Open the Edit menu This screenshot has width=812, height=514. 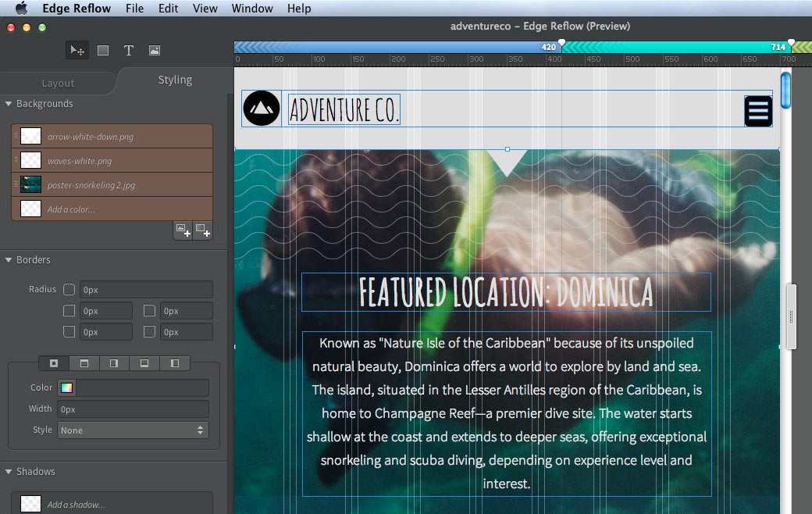coord(169,9)
